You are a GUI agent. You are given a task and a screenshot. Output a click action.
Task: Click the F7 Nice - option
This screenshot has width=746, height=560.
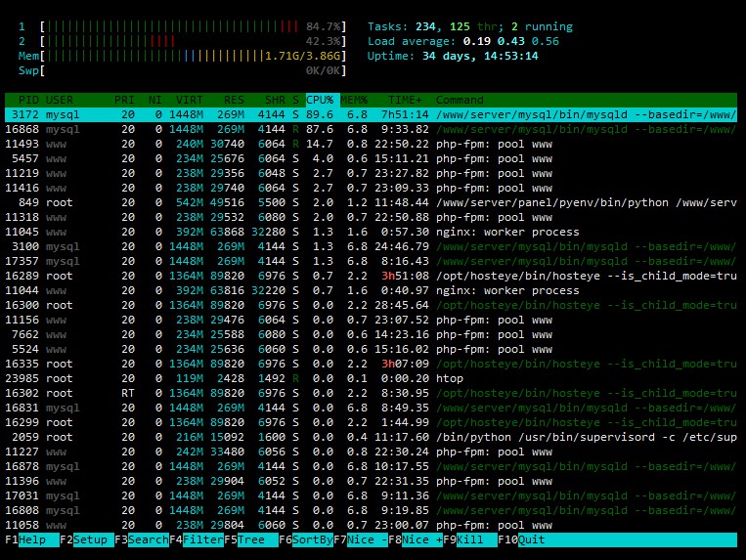pos(361,540)
